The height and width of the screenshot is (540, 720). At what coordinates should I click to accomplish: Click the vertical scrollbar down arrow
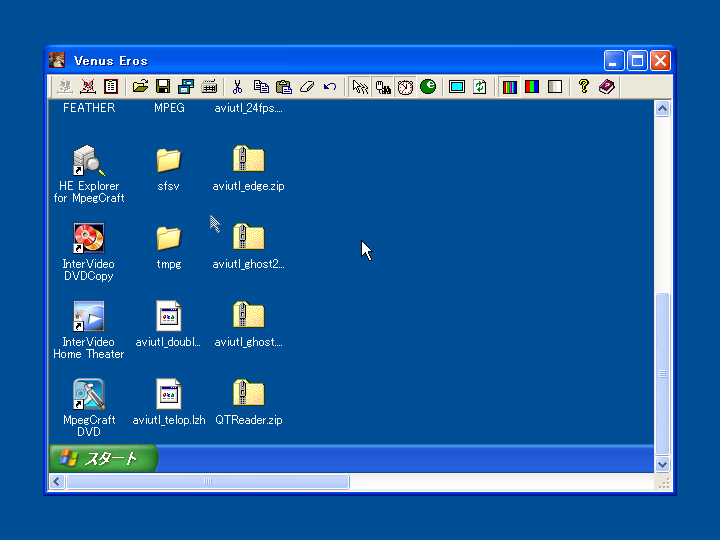click(x=662, y=464)
